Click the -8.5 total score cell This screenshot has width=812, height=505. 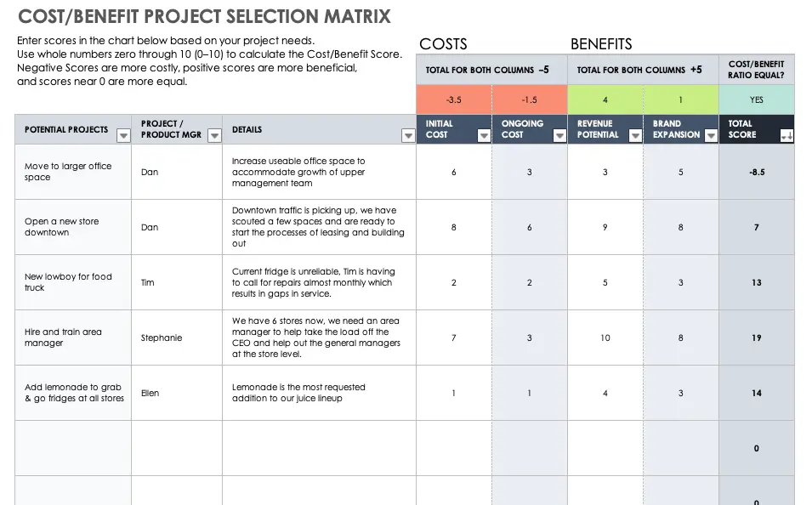756,172
